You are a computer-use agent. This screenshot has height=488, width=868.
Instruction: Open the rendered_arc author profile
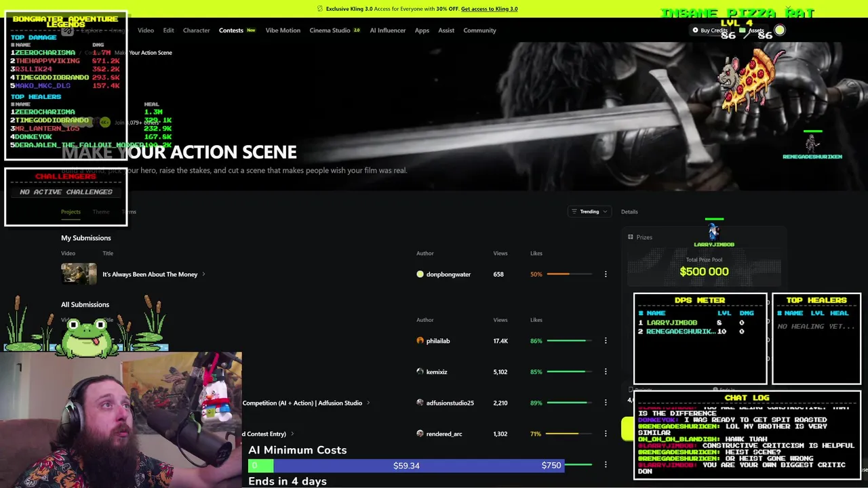(x=444, y=434)
